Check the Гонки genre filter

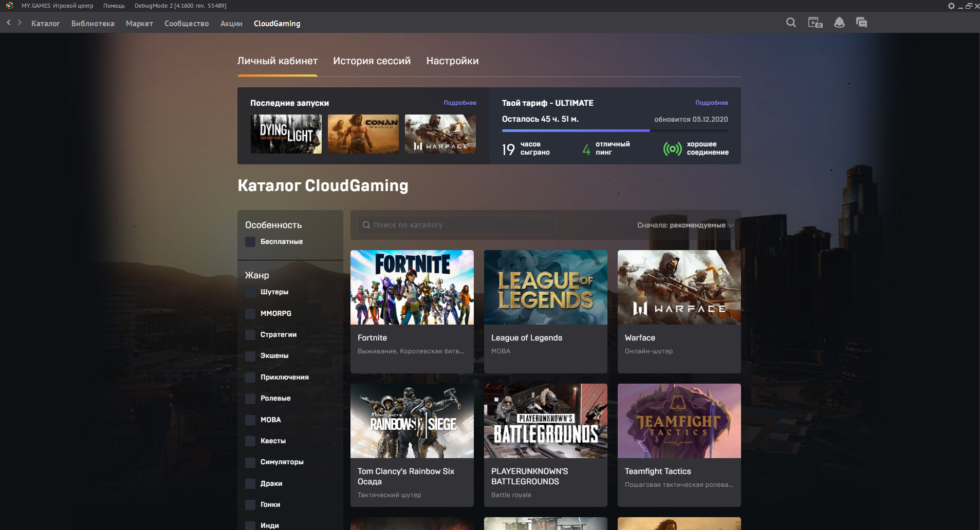point(250,505)
